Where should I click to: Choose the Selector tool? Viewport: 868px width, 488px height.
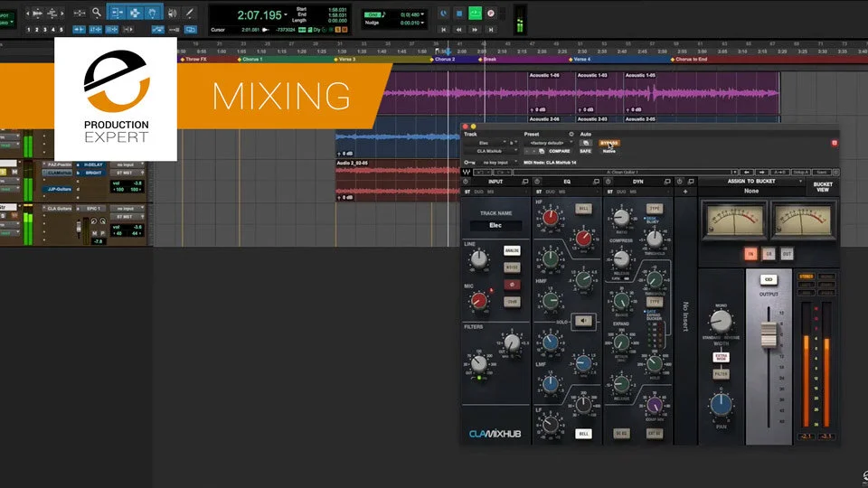point(135,12)
